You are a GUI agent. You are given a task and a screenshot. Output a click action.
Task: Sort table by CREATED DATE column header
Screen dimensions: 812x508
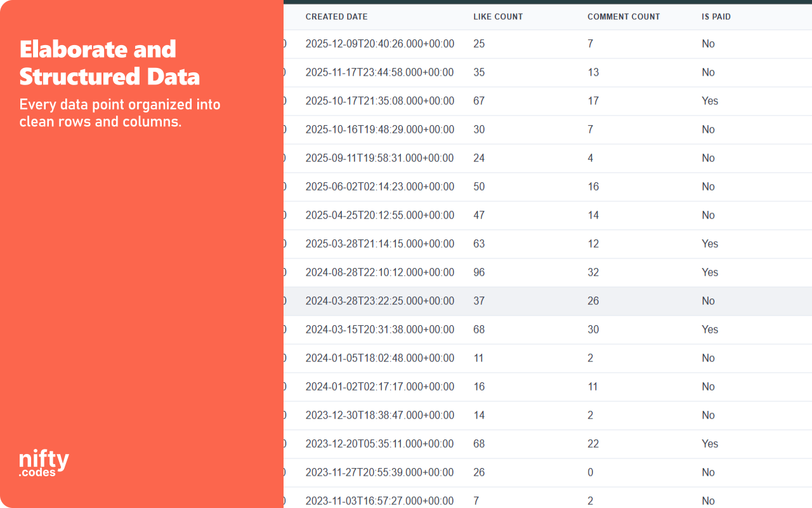pyautogui.click(x=336, y=17)
